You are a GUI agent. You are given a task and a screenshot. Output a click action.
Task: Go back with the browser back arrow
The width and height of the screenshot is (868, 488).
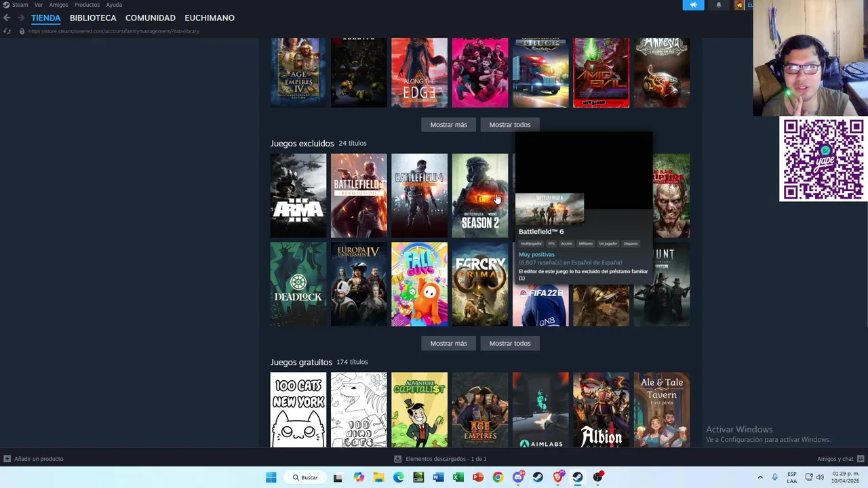pos(7,18)
